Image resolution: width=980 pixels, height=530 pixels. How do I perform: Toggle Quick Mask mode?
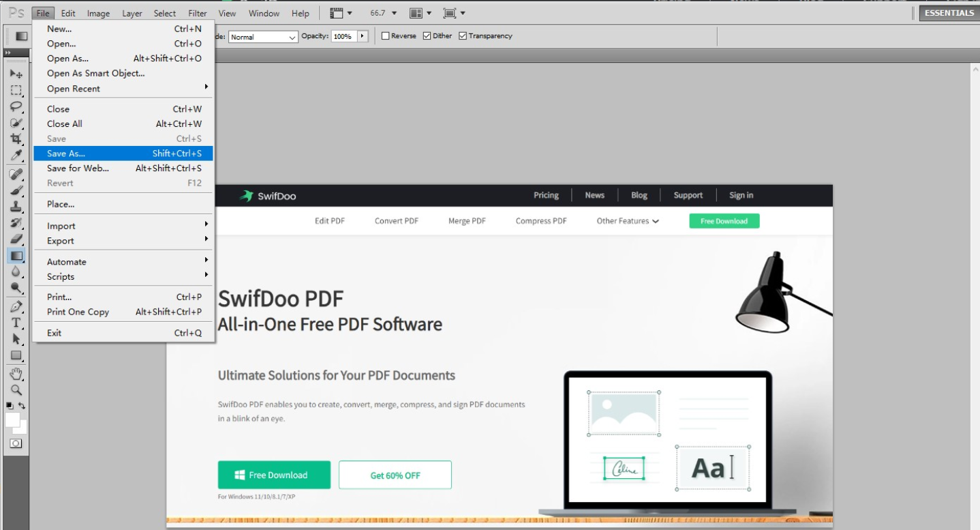16,443
